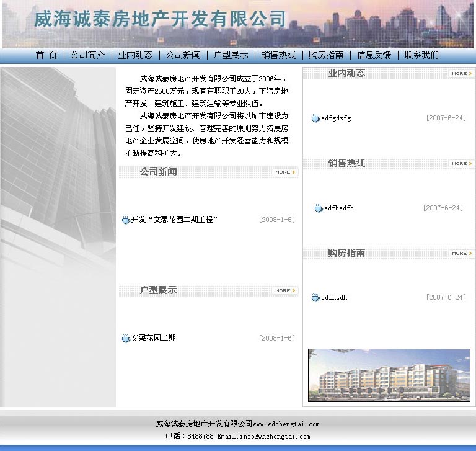Screen dimensions: 476x451
Task: Click the 公司新闻 section heading
Action: click(158, 172)
